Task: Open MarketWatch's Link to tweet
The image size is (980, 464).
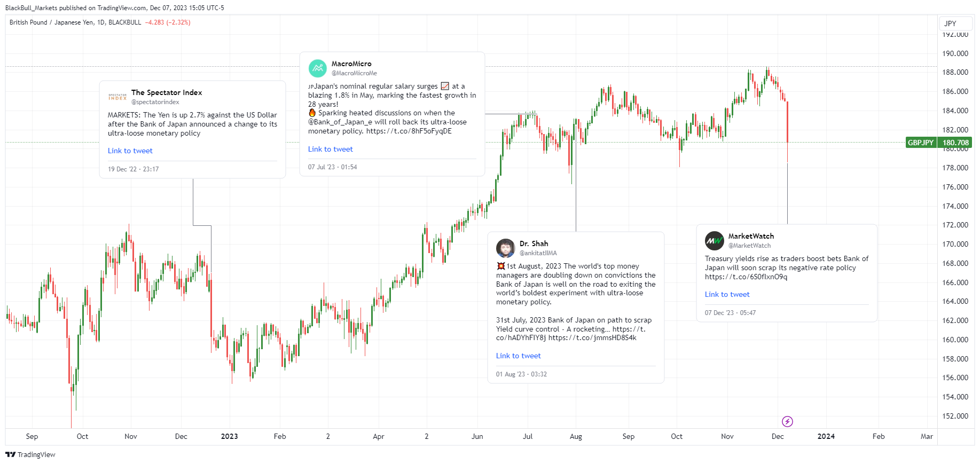Action: click(x=727, y=295)
